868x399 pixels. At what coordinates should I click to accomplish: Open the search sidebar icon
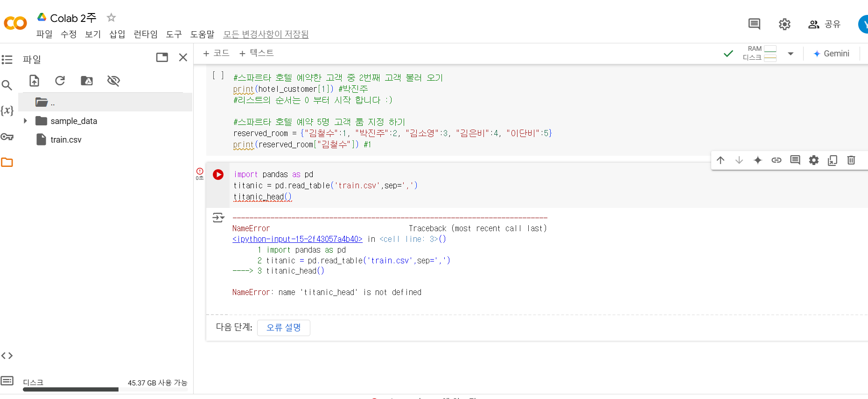(x=7, y=85)
